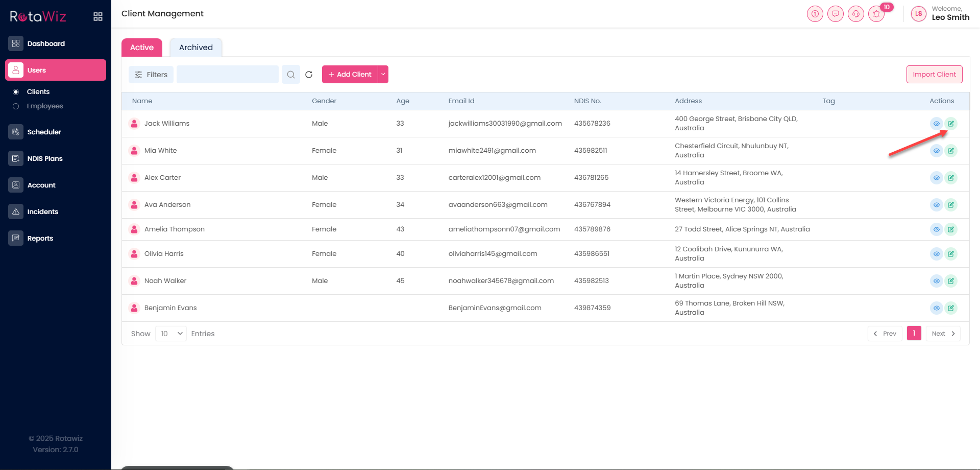Open the notifications bell icon
980x470 pixels.
tap(876, 14)
